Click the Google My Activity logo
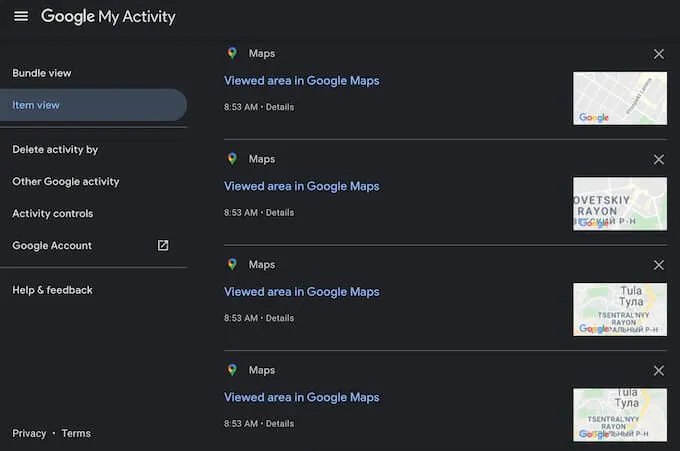The width and height of the screenshot is (680, 451). (108, 16)
